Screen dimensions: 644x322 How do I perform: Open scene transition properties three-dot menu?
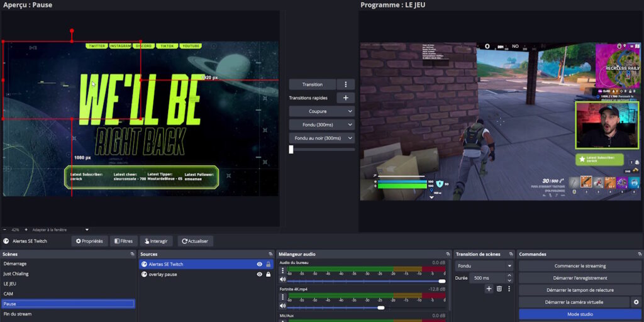[x=509, y=289]
